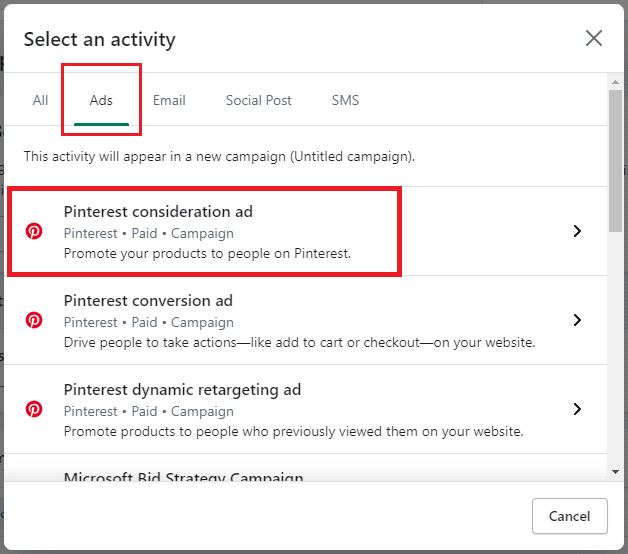Screen dimensions: 628x554
Task: Choose Pinterest dynamic retargeting ad title
Action: coord(182,390)
